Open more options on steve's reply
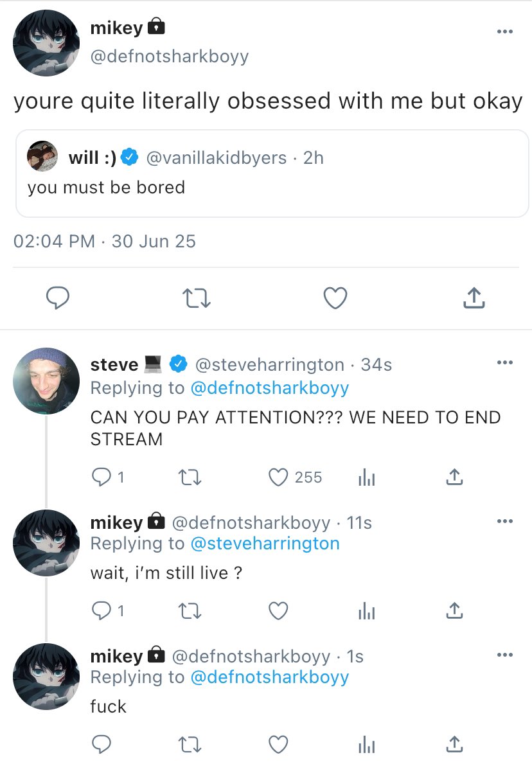The image size is (532, 764). (x=505, y=362)
